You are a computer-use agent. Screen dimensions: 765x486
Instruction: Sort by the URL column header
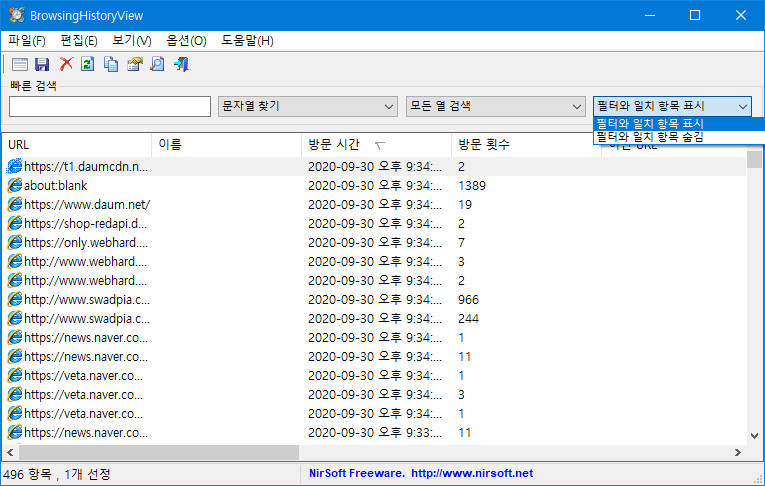[77, 145]
